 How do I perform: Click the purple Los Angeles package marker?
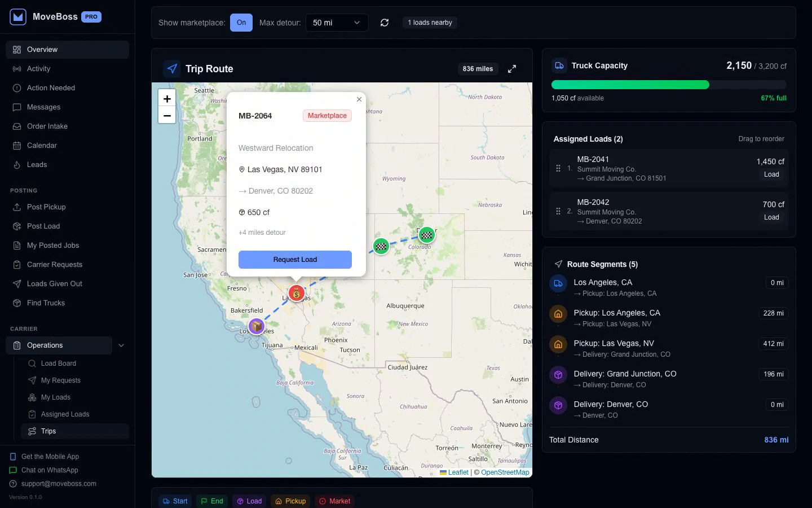pos(257,326)
